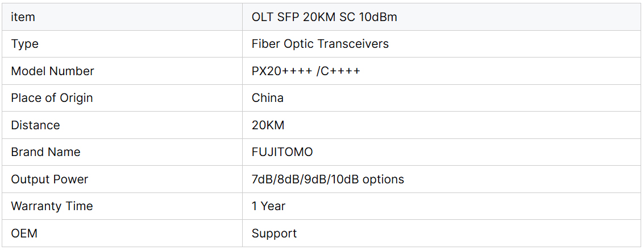Click the '/C++++' part of model number
The width and height of the screenshot is (644, 250).
pos(339,71)
